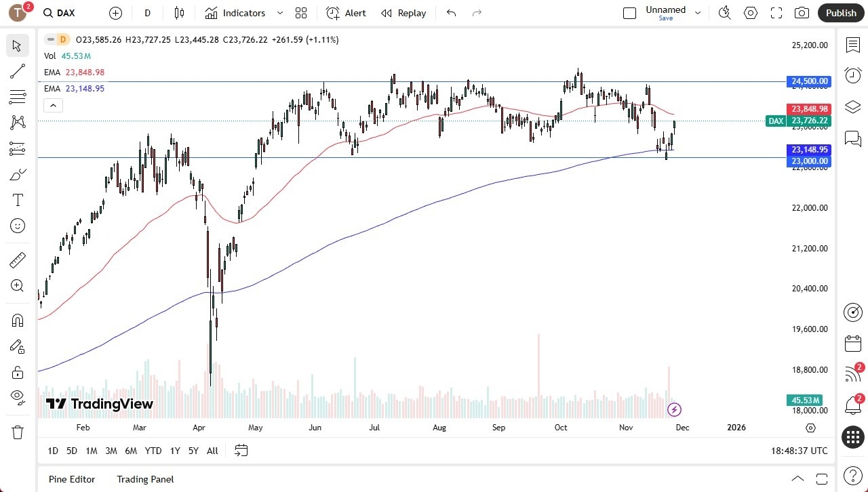Select the Text annotation tool
868x492 pixels.
click(x=17, y=199)
